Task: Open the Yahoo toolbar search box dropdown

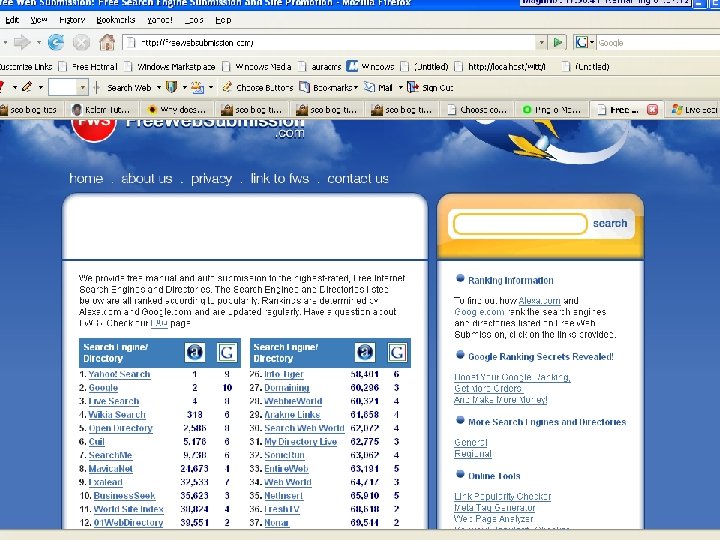Action: click(x=82, y=87)
